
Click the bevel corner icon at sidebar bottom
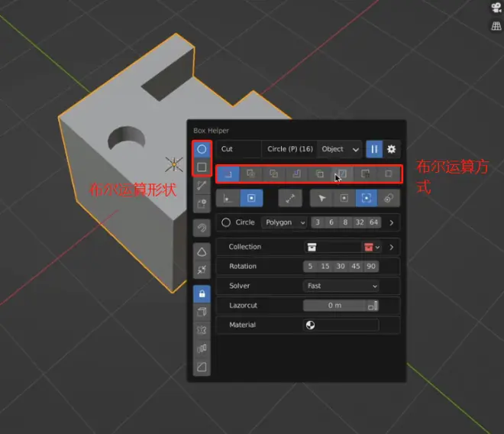pyautogui.click(x=202, y=367)
